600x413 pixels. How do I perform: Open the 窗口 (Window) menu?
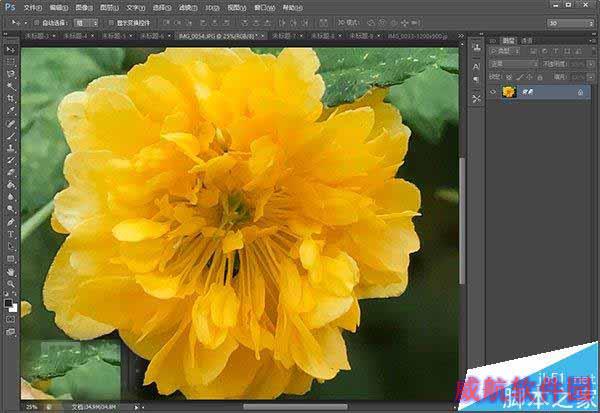click(x=264, y=8)
